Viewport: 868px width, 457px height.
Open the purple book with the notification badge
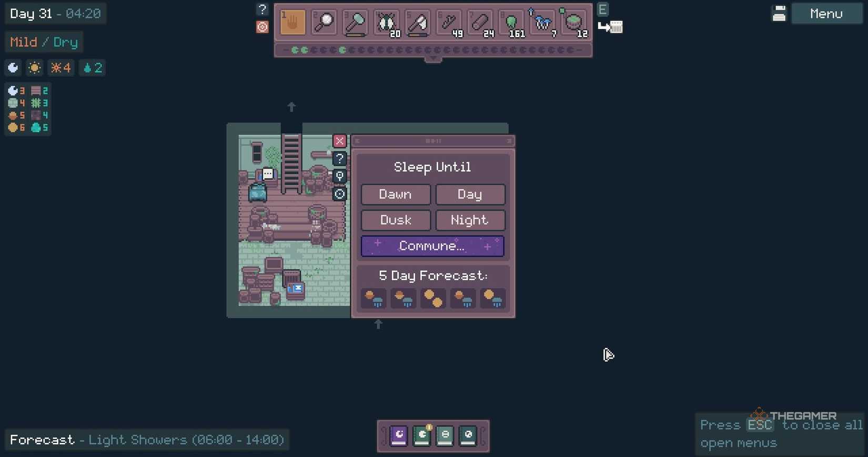click(422, 436)
